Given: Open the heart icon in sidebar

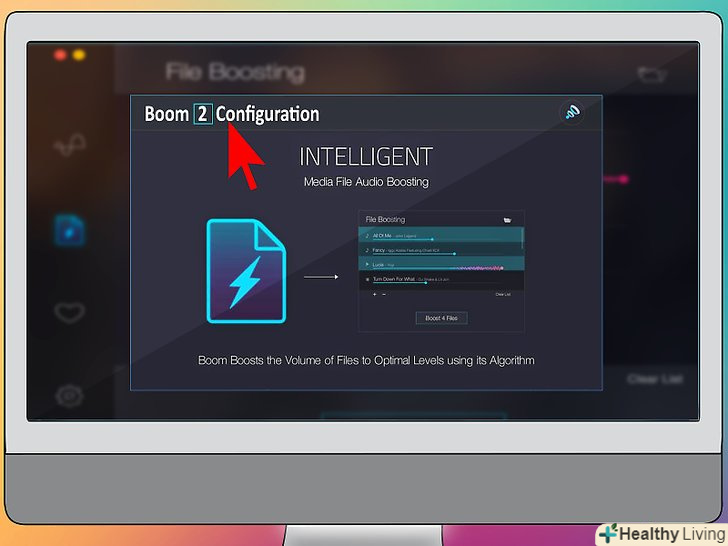Looking at the screenshot, I should pyautogui.click(x=70, y=312).
